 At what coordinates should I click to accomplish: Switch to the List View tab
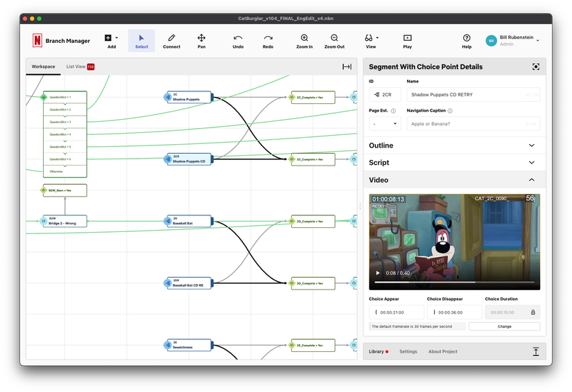pyautogui.click(x=80, y=66)
